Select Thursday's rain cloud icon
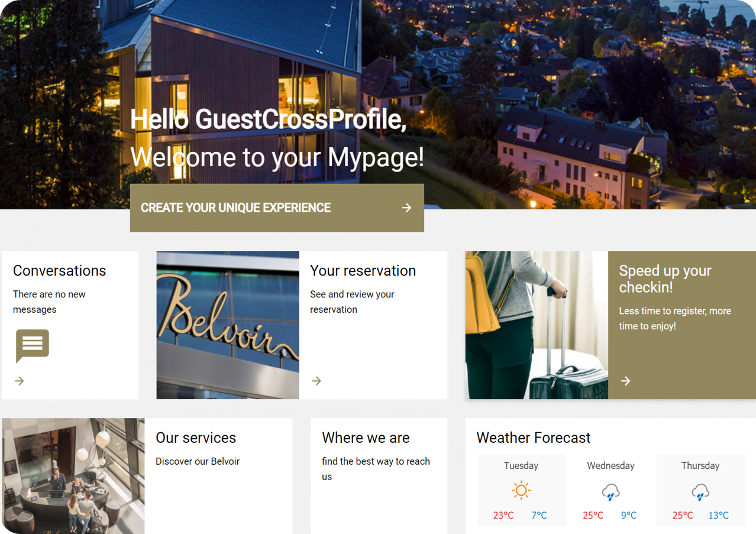Viewport: 756px width, 534px height. pos(700,492)
